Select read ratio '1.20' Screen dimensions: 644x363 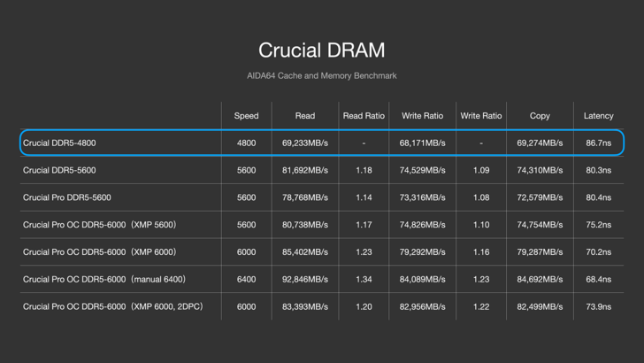[x=364, y=306]
